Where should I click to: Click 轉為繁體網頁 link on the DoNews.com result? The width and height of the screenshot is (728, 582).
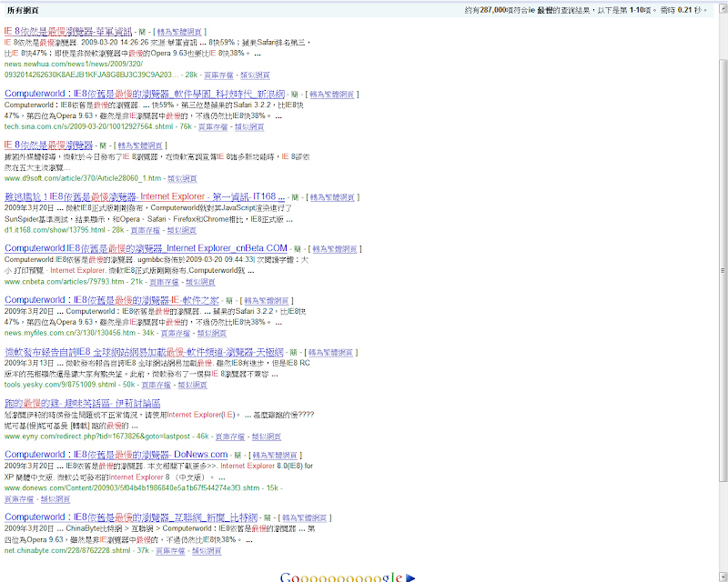coord(275,456)
